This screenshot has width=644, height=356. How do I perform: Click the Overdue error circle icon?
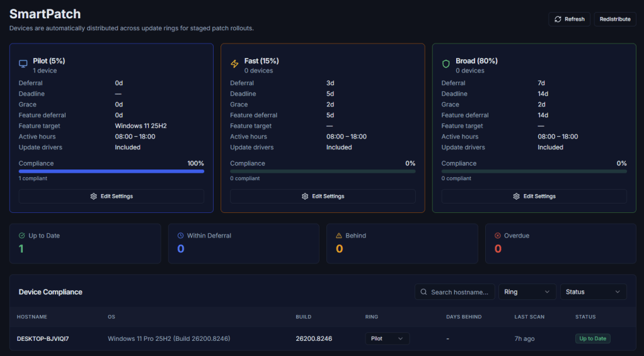(x=497, y=236)
